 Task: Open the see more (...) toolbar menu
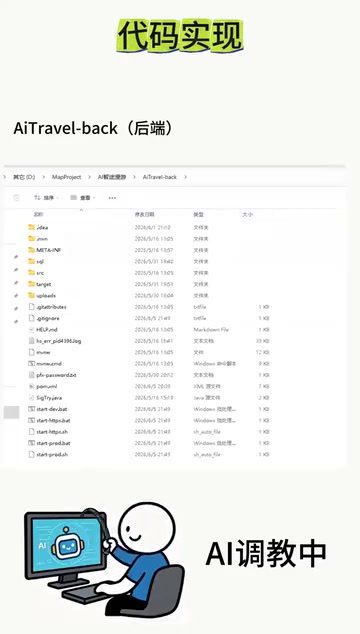pos(112,198)
